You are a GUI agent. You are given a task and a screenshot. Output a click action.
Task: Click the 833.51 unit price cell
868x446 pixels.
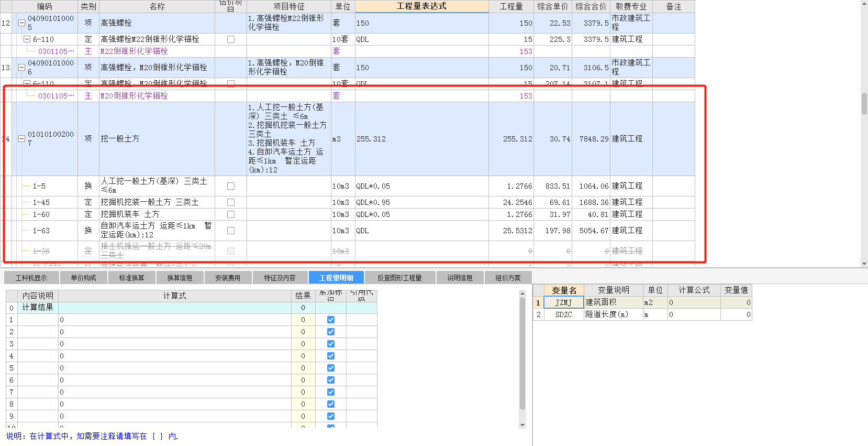[553, 186]
